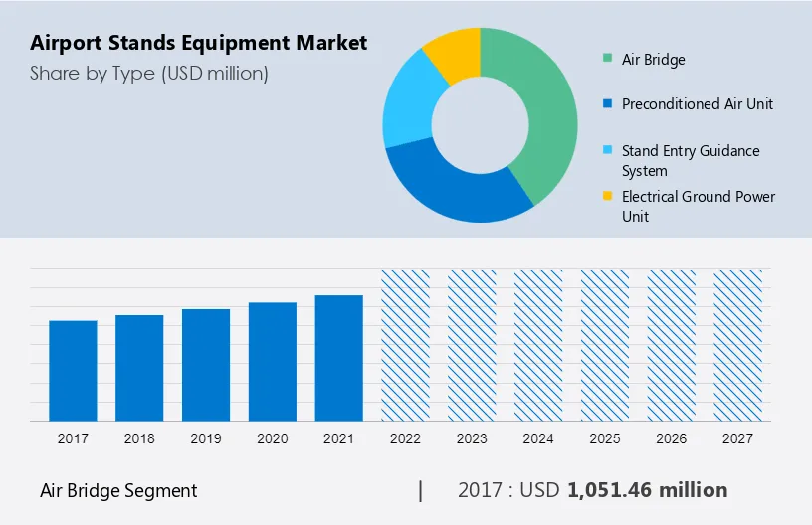Select the Electrical Ground Power Unit label

click(x=699, y=206)
